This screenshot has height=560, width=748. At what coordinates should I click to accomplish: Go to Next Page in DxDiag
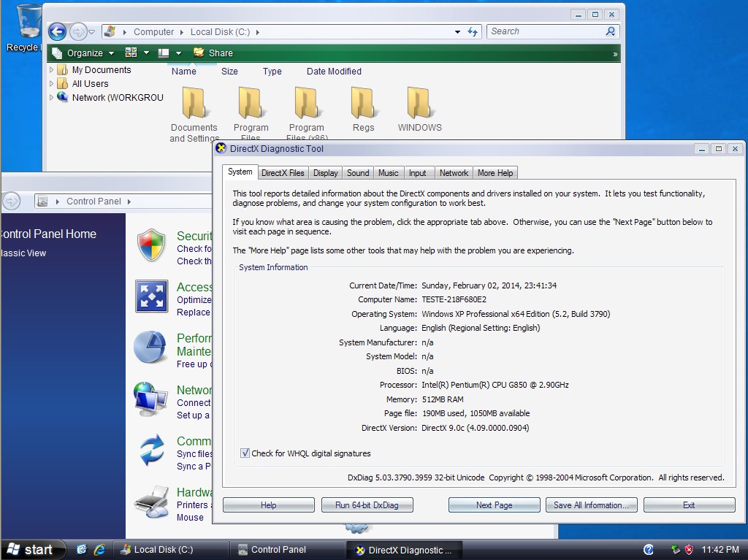[x=495, y=505]
